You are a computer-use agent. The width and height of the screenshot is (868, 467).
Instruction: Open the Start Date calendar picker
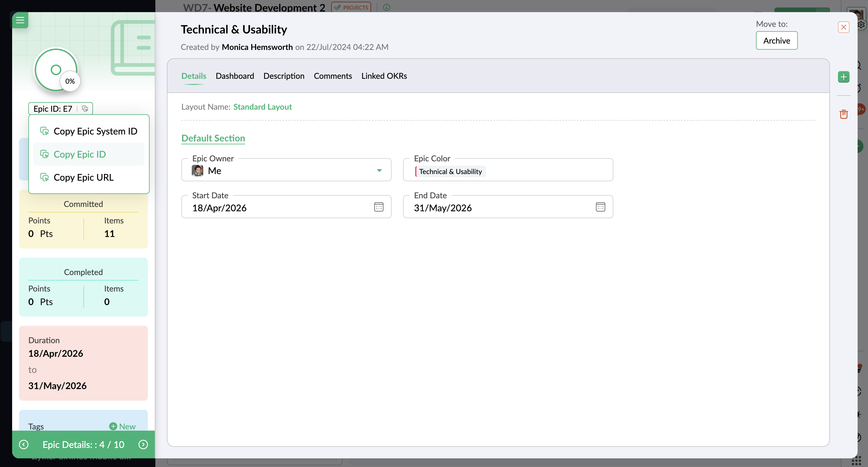378,207
